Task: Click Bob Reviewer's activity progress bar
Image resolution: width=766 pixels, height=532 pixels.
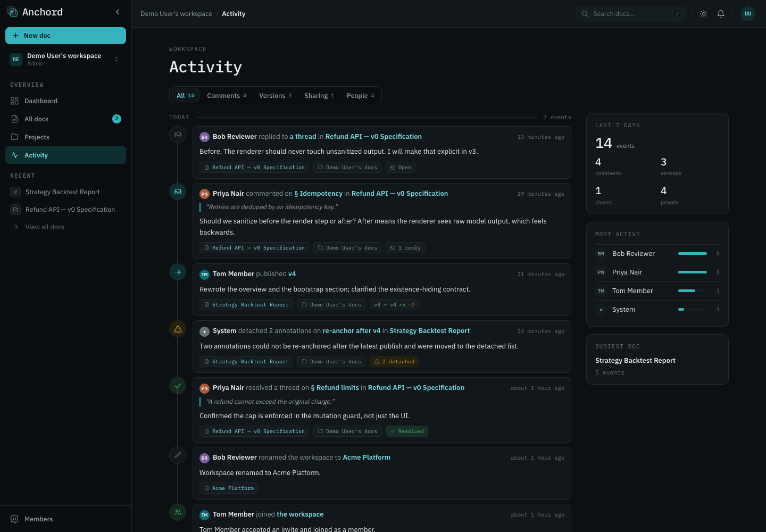Action: pyautogui.click(x=693, y=254)
